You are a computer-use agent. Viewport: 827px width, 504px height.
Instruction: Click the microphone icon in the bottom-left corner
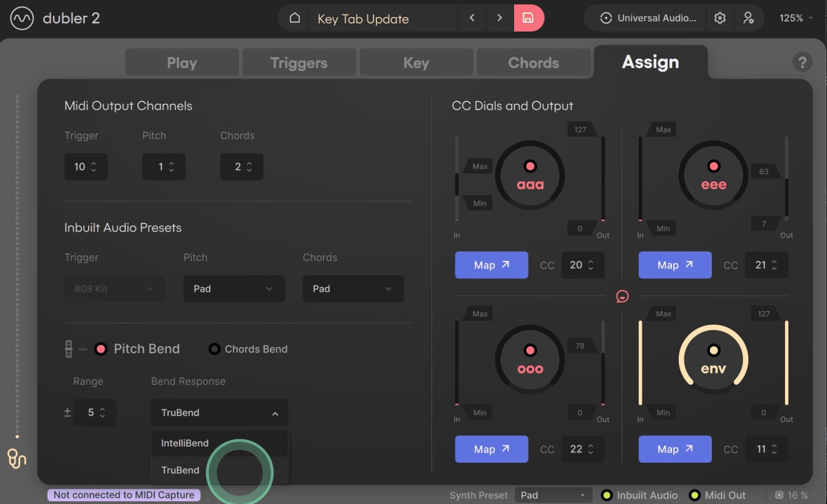click(17, 460)
